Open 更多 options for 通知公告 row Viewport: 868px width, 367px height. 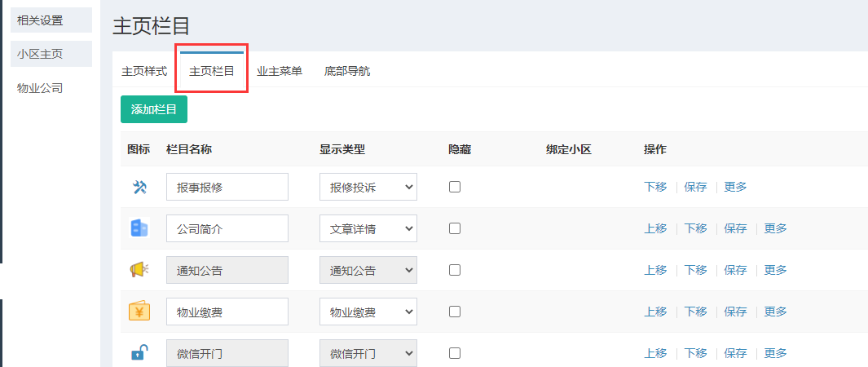pyautogui.click(x=775, y=270)
